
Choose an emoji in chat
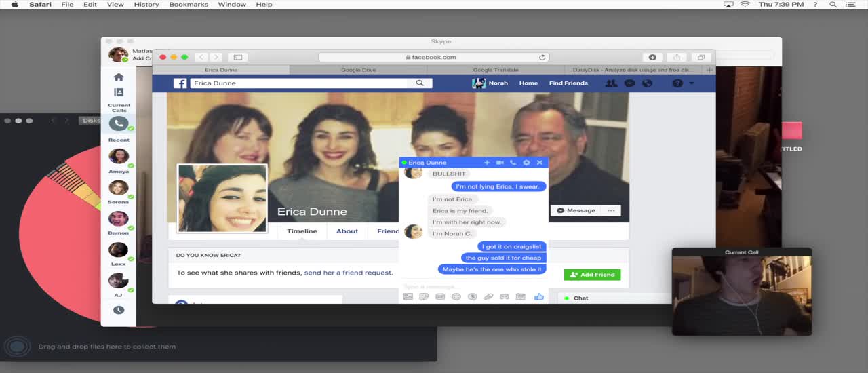(456, 297)
